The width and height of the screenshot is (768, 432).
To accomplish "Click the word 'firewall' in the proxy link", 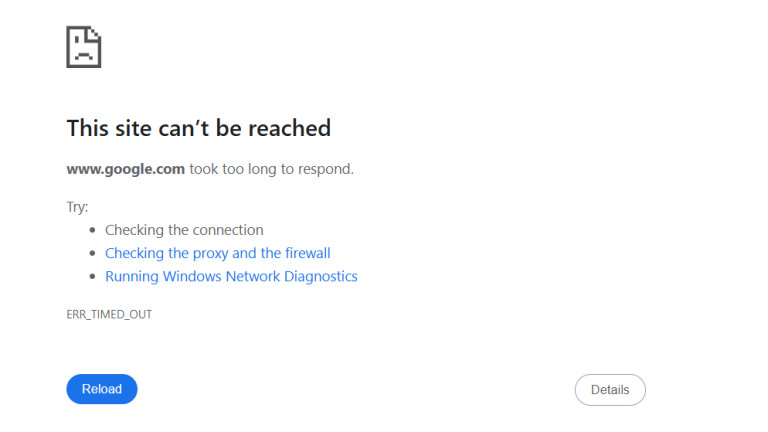I will click(307, 253).
